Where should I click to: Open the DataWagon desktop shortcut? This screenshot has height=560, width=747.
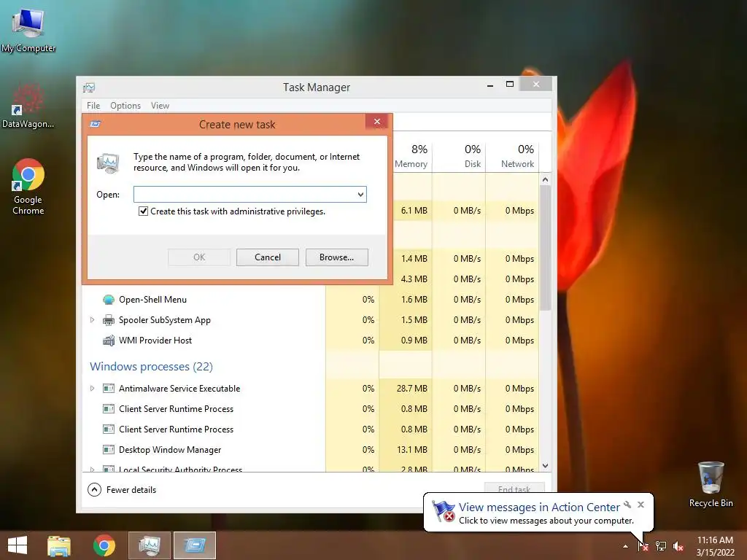[28, 106]
